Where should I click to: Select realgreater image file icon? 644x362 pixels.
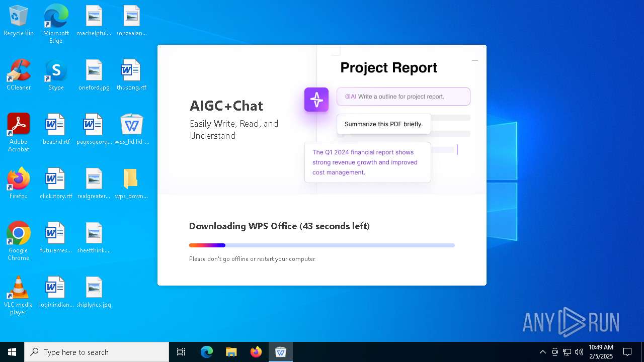94,184
